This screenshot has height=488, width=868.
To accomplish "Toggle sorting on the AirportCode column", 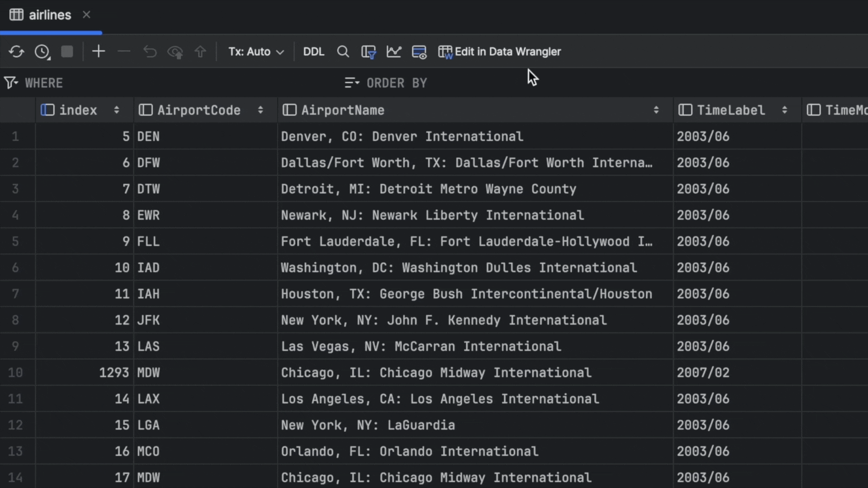I will click(260, 110).
